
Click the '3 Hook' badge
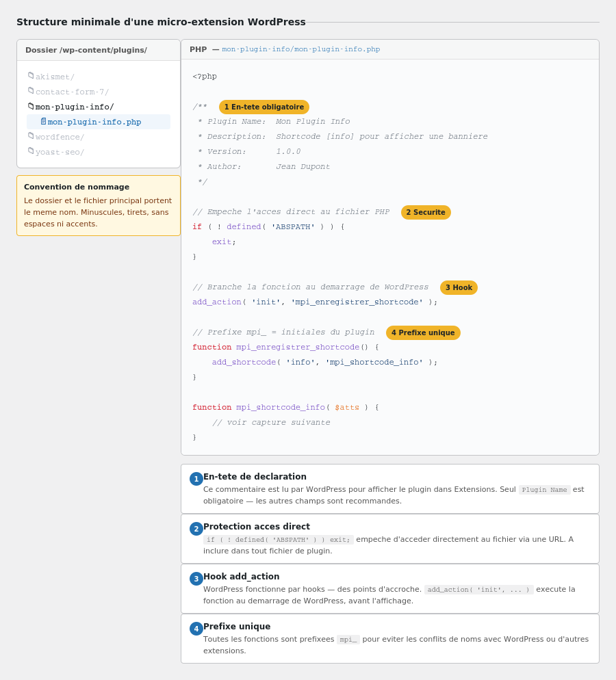point(459,287)
